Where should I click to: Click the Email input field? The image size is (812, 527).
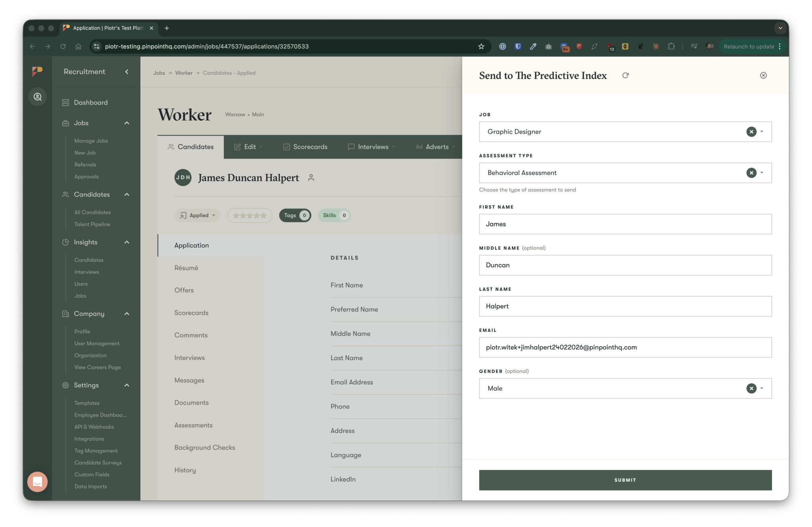[625, 347]
